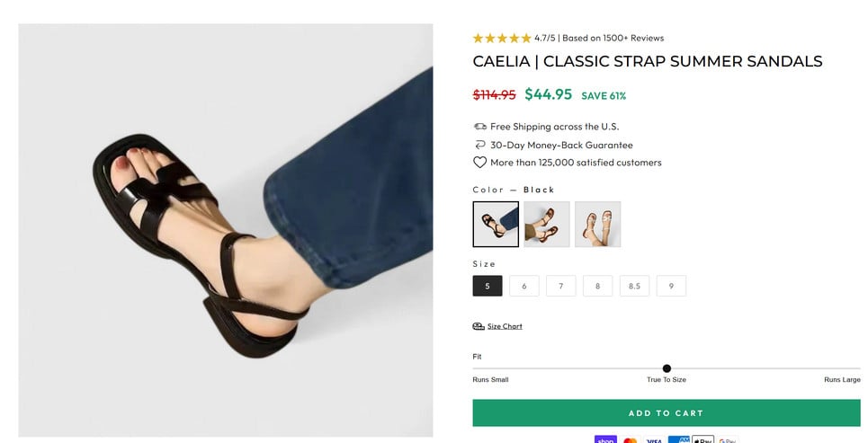Click the heart icon beside satisfied customers
The width and height of the screenshot is (868, 443).
coord(479,163)
